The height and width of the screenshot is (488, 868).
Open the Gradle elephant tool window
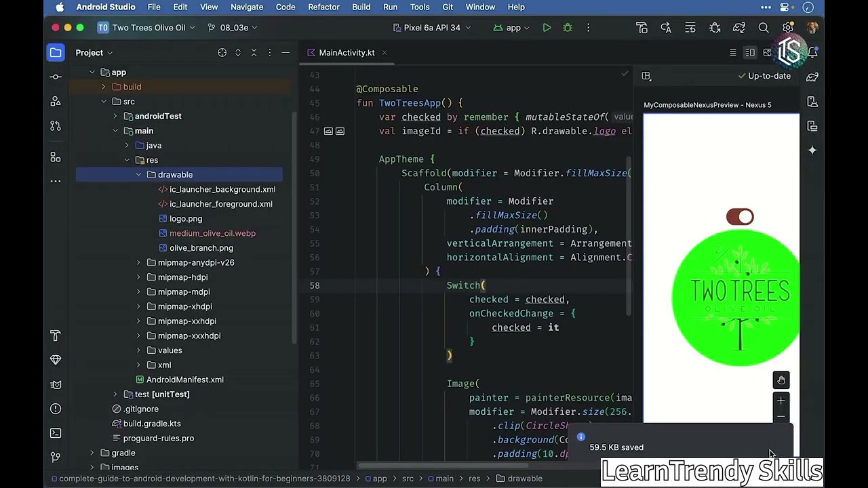pyautogui.click(x=812, y=77)
